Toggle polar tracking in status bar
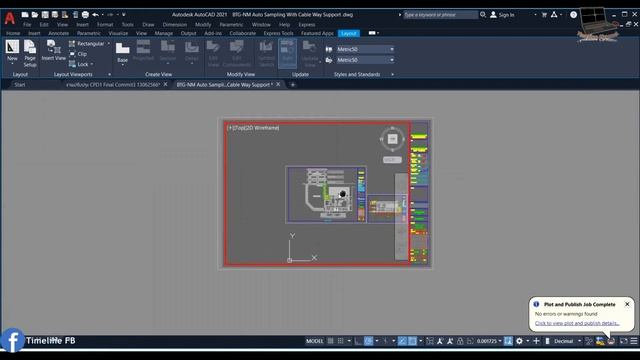 coord(368,341)
